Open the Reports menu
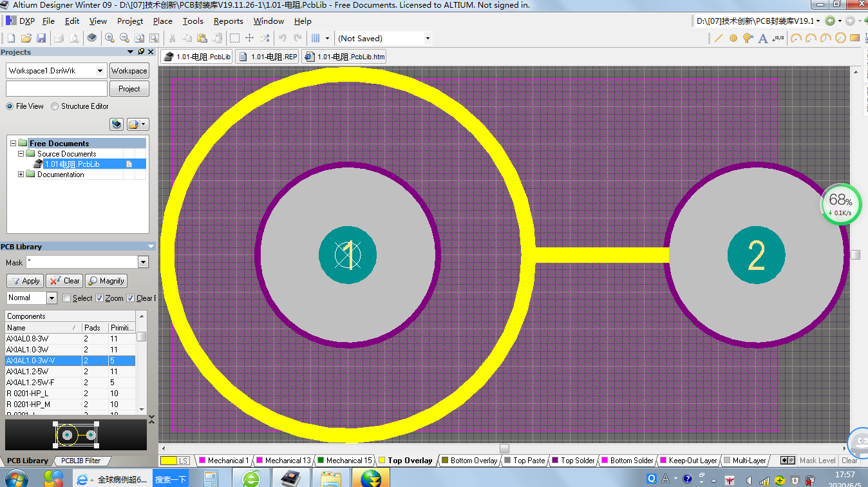The image size is (868, 487). coord(229,21)
